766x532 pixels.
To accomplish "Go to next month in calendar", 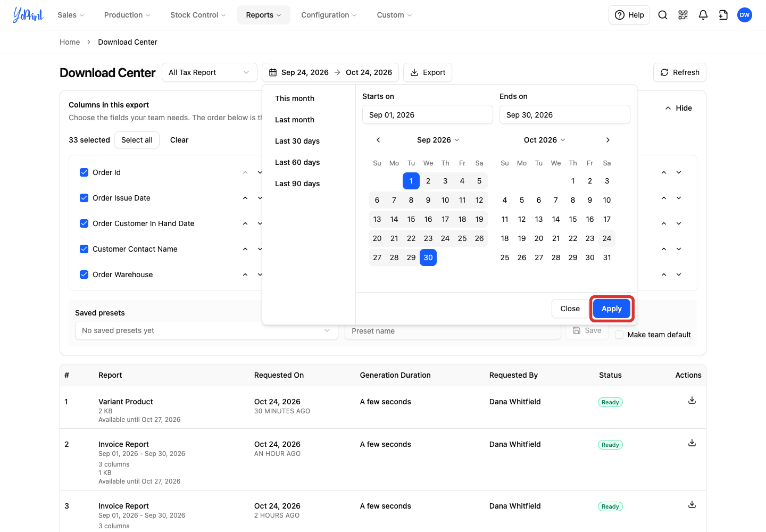I will tap(608, 140).
